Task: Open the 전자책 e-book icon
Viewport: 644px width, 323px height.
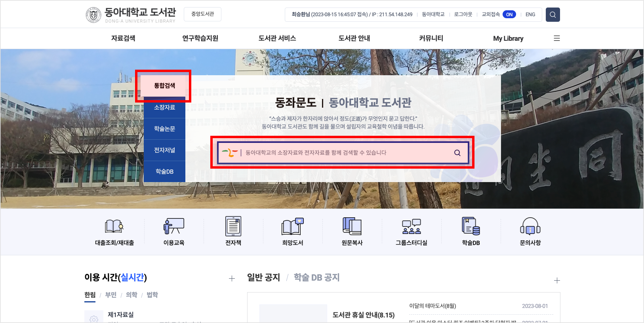Action: [x=233, y=226]
